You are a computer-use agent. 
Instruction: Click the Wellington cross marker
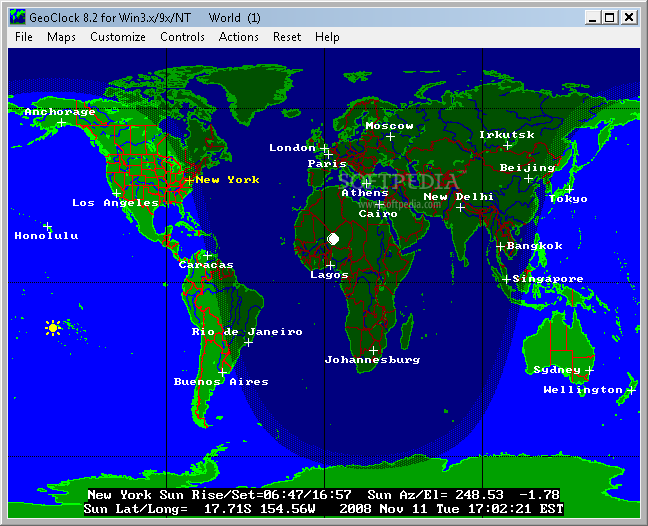click(x=631, y=390)
